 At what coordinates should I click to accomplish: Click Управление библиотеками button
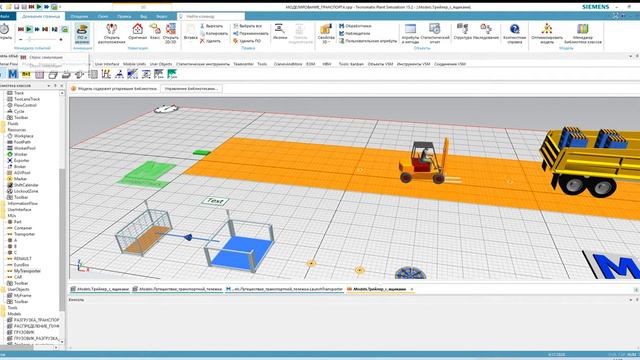coord(191,88)
